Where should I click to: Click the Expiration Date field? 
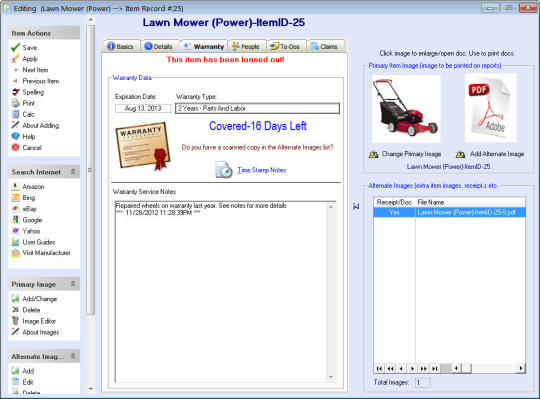(143, 108)
